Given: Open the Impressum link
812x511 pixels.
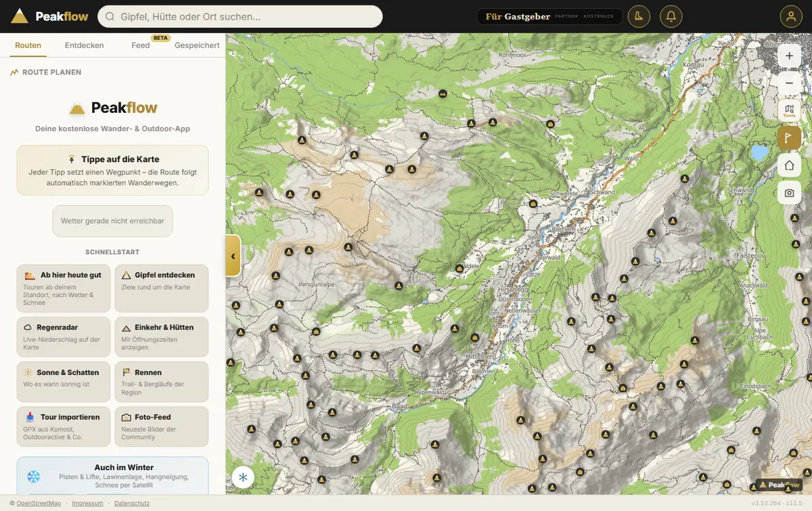Looking at the screenshot, I should pyautogui.click(x=87, y=504).
